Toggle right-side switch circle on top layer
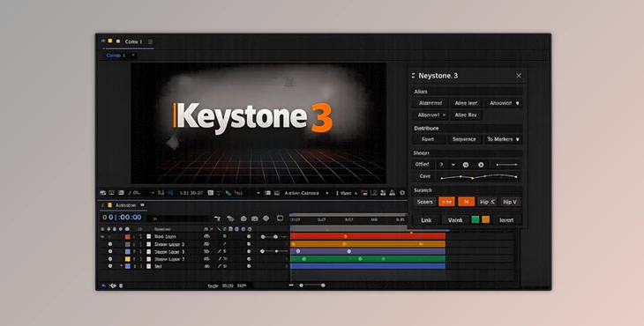Viewport: 644px width, 326px height. 249,237
